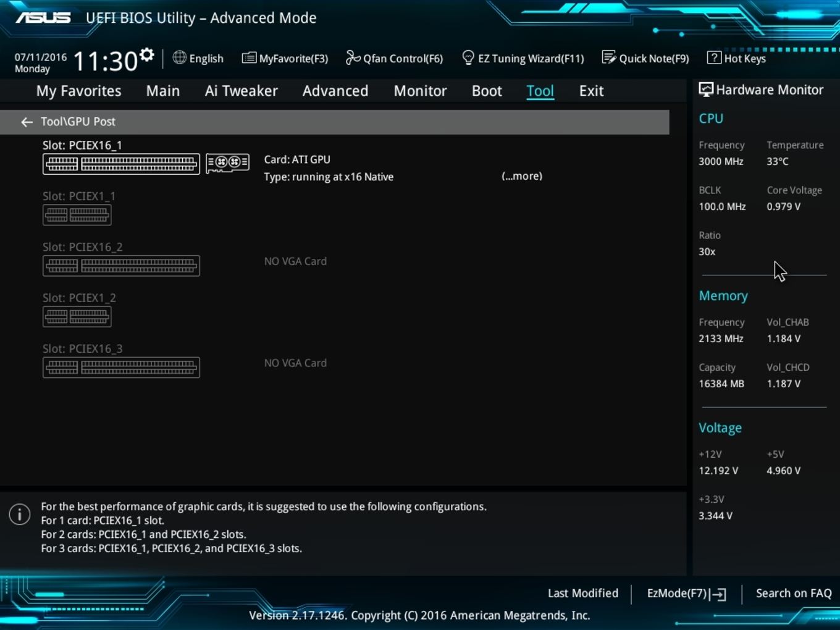Show the Hot Keys list
Image resolution: width=840 pixels, height=630 pixels.
point(745,59)
